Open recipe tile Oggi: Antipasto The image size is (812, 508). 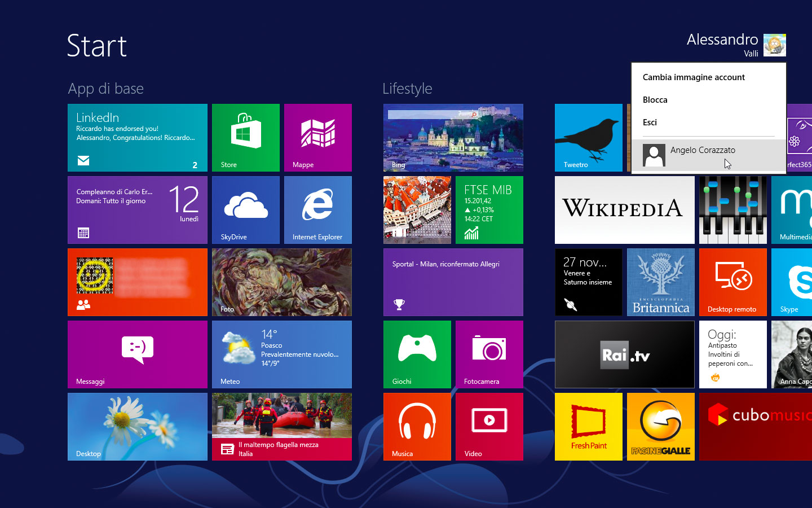coord(733,354)
